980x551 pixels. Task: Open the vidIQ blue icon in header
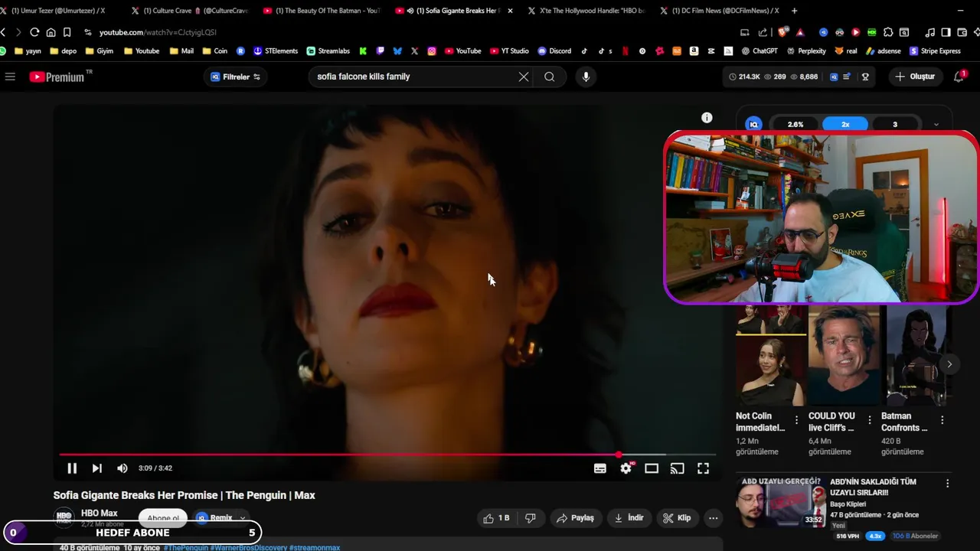click(834, 77)
